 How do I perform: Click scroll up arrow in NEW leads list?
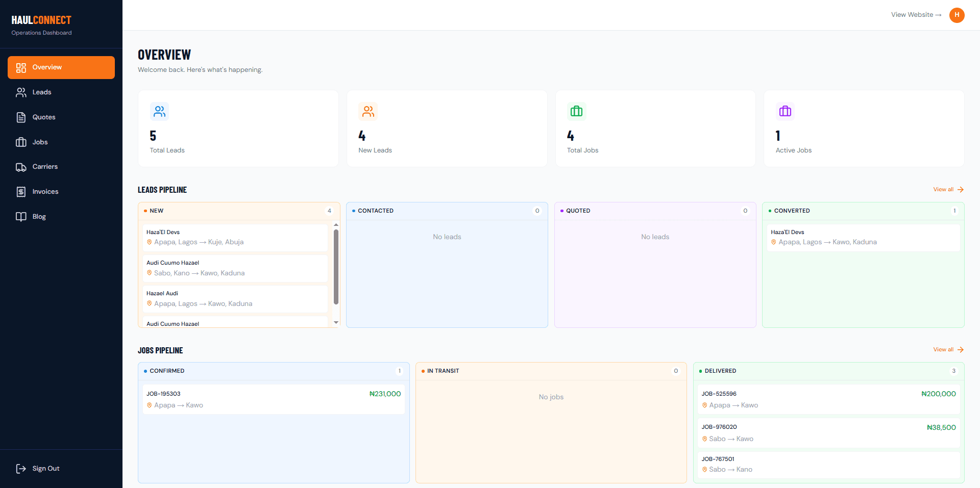click(336, 225)
